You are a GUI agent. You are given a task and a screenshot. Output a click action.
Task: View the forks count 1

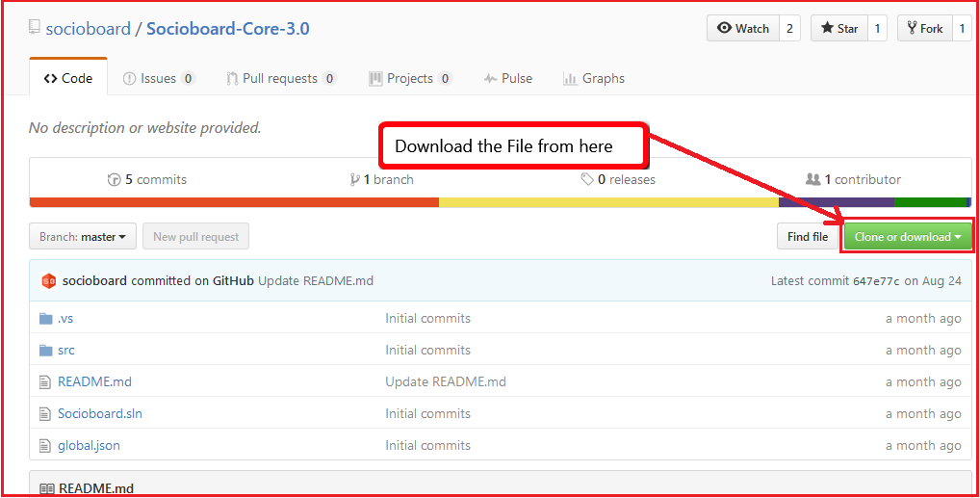pos(963,28)
